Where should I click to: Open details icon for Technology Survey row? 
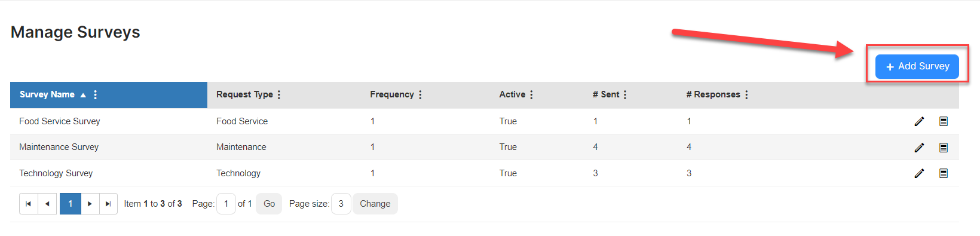coord(944,173)
